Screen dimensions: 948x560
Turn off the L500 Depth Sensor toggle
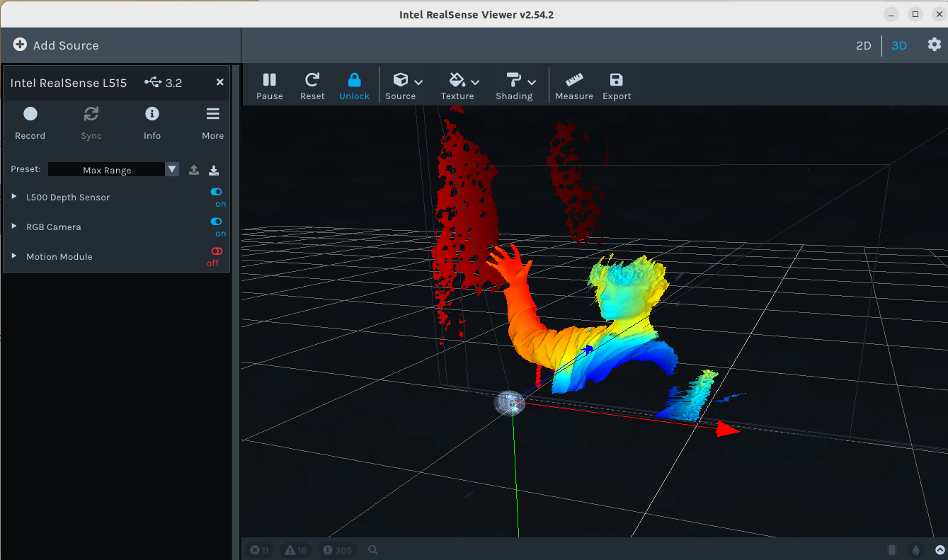(x=216, y=192)
